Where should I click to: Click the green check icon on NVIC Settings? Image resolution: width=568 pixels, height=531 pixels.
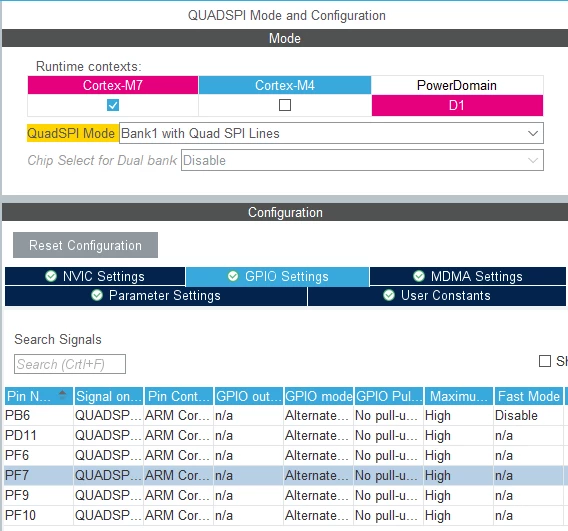coord(51,276)
